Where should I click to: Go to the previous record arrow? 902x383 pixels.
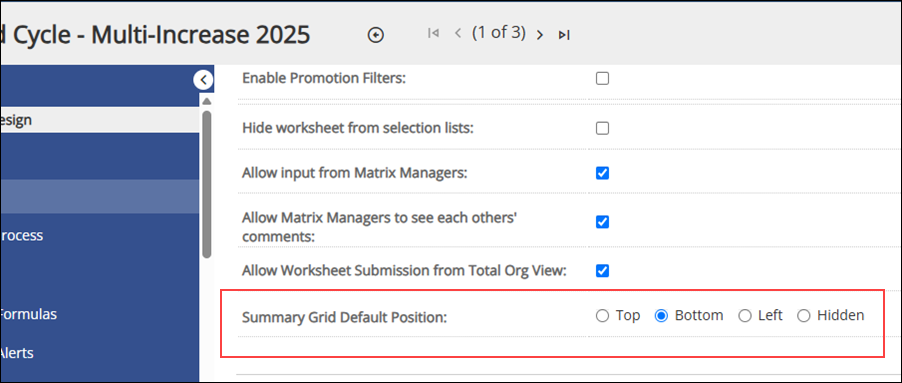tap(458, 33)
